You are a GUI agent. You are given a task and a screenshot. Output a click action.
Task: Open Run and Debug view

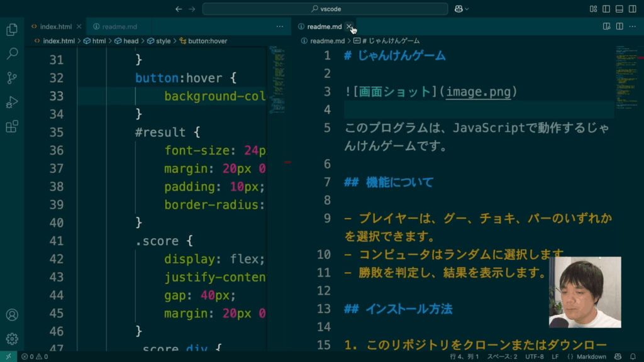pyautogui.click(x=11, y=102)
